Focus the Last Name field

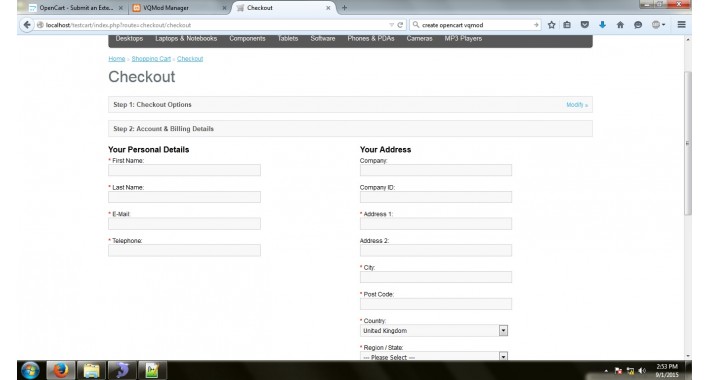184,197
